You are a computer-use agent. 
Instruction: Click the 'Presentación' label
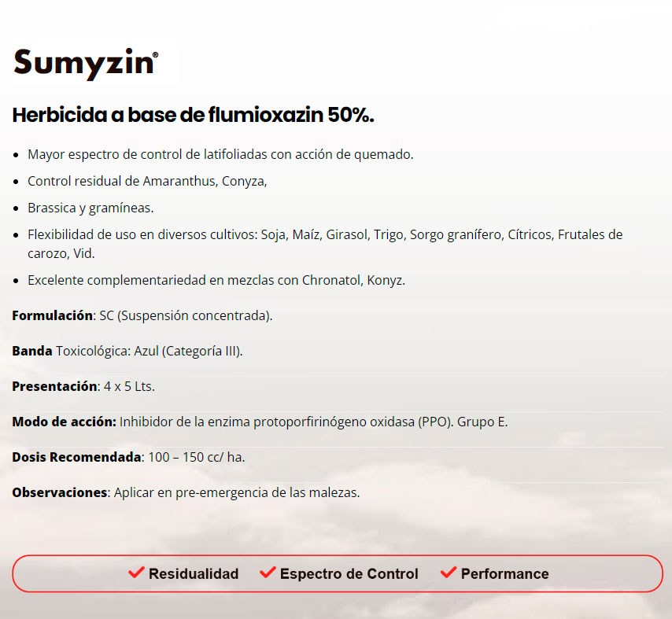(x=54, y=386)
